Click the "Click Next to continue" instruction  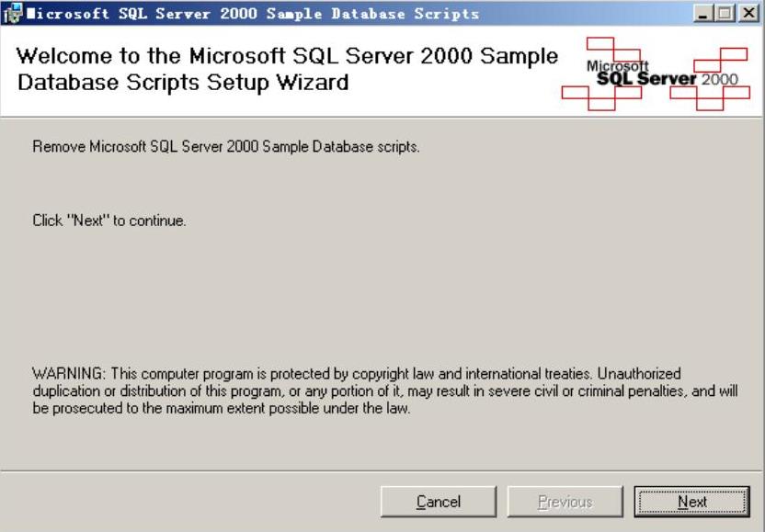pyautogui.click(x=109, y=221)
